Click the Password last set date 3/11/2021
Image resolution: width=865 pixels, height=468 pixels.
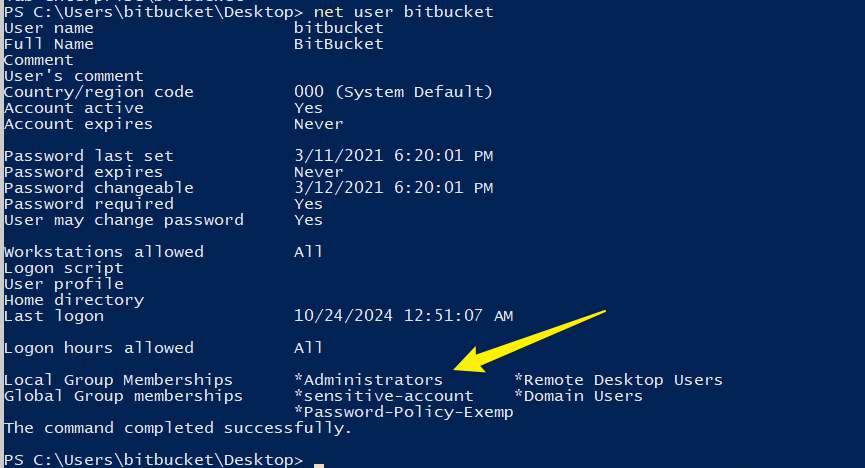tap(393, 156)
